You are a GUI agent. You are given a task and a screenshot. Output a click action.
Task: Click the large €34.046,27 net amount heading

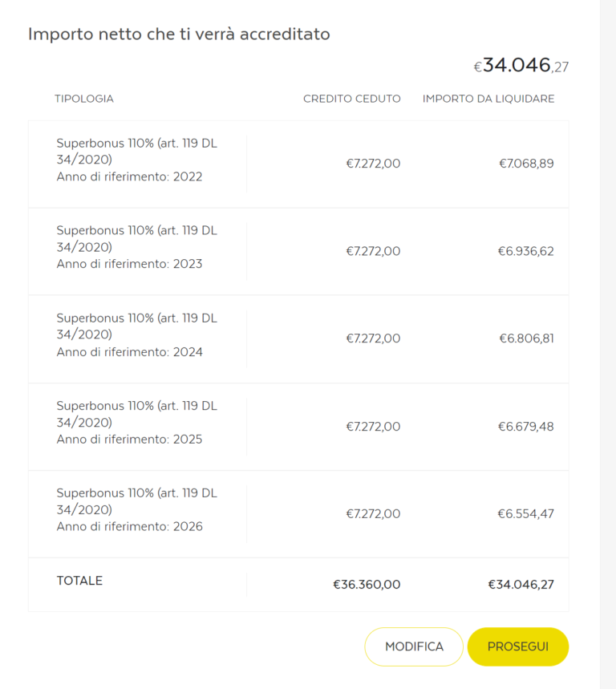[x=521, y=66]
